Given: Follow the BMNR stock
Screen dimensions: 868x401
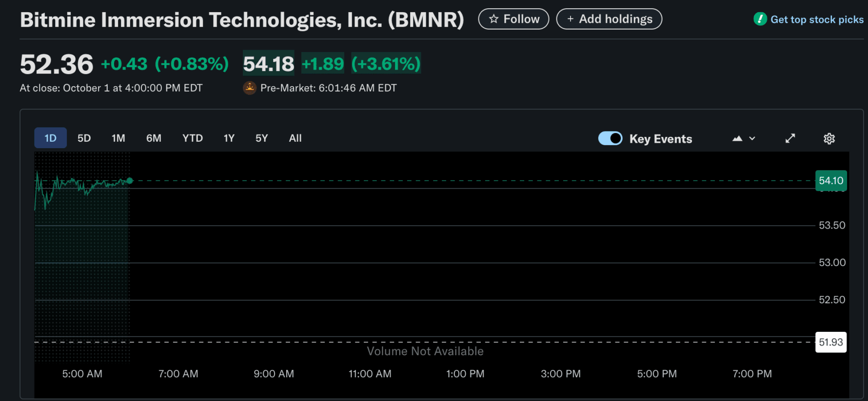Looking at the screenshot, I should click(513, 19).
